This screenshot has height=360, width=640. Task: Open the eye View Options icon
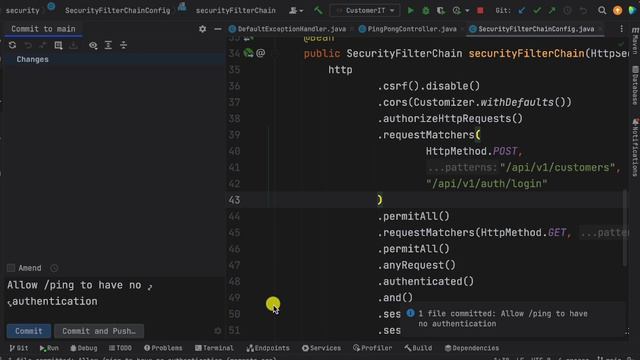[93, 45]
